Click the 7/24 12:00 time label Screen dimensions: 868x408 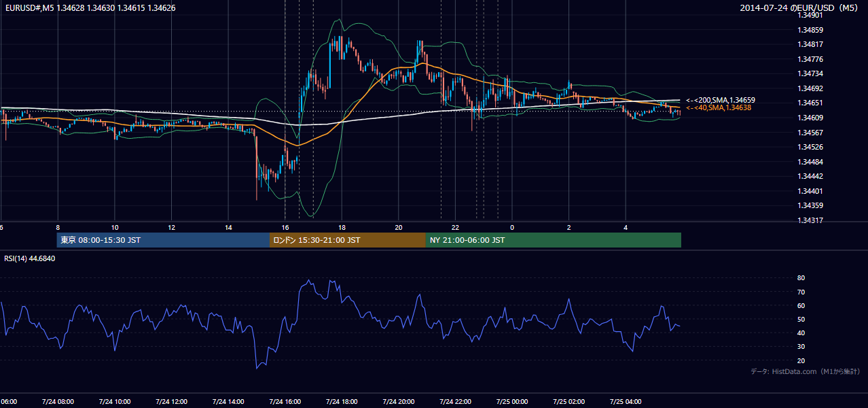click(x=171, y=402)
